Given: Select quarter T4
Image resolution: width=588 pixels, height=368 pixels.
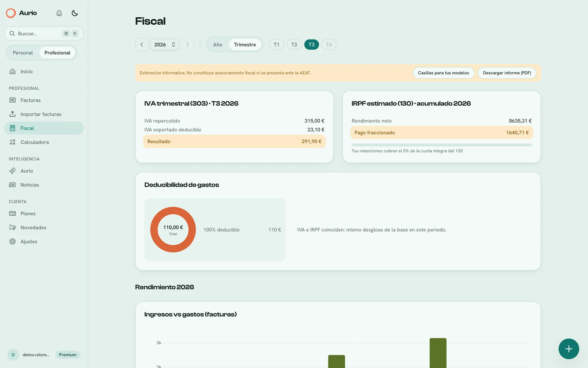Looking at the screenshot, I should click(329, 45).
